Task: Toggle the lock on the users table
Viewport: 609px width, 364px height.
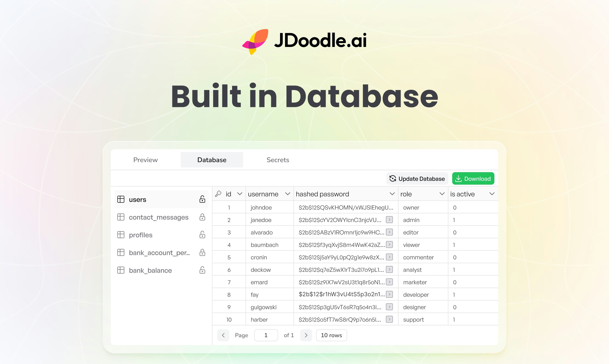Action: [x=202, y=199]
